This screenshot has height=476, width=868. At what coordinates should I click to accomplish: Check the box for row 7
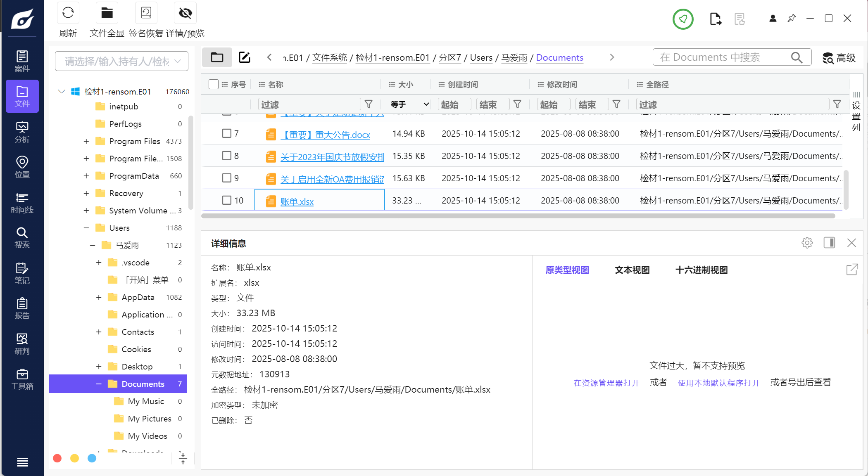coord(226,133)
